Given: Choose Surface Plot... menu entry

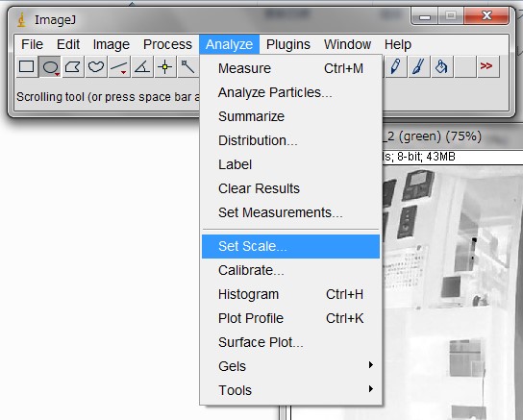Looking at the screenshot, I should click(291, 342).
